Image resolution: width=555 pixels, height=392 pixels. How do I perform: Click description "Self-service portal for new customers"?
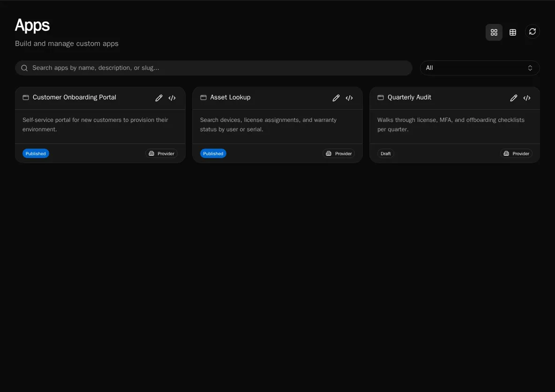95,125
